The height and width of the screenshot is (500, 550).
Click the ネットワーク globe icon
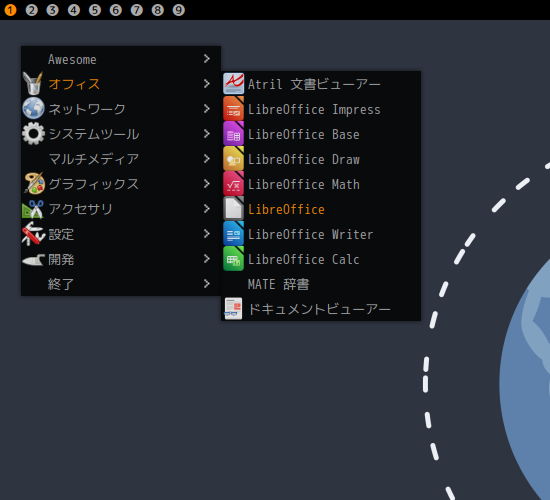tap(33, 108)
